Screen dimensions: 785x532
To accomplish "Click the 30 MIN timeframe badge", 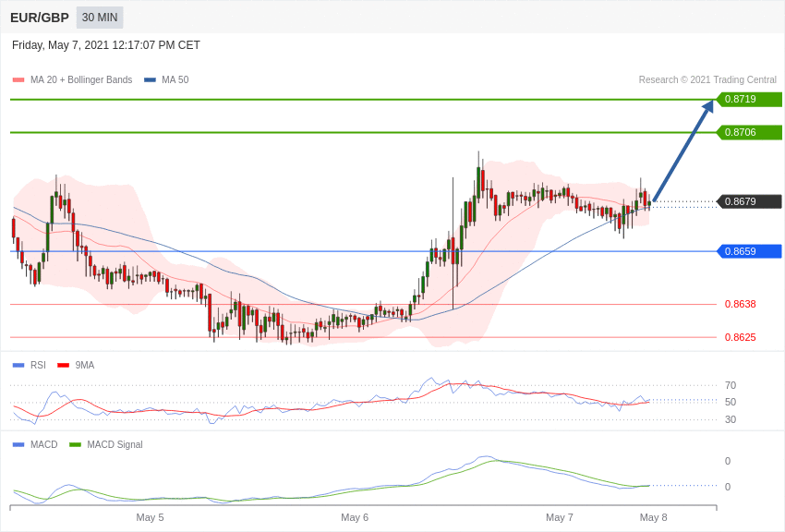I will pyautogui.click(x=100, y=18).
